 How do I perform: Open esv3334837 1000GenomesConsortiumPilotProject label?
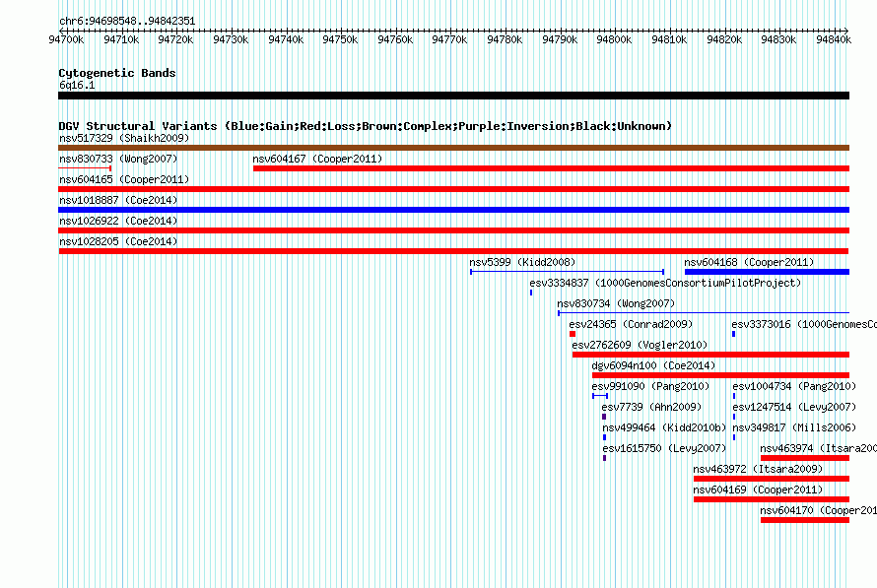[x=665, y=283]
